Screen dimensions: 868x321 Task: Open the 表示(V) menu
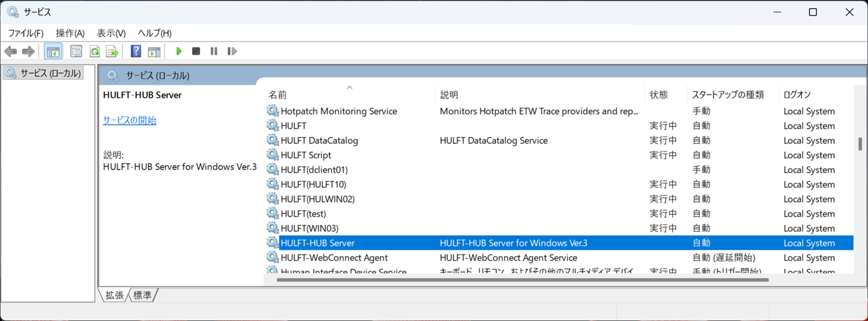[x=111, y=33]
